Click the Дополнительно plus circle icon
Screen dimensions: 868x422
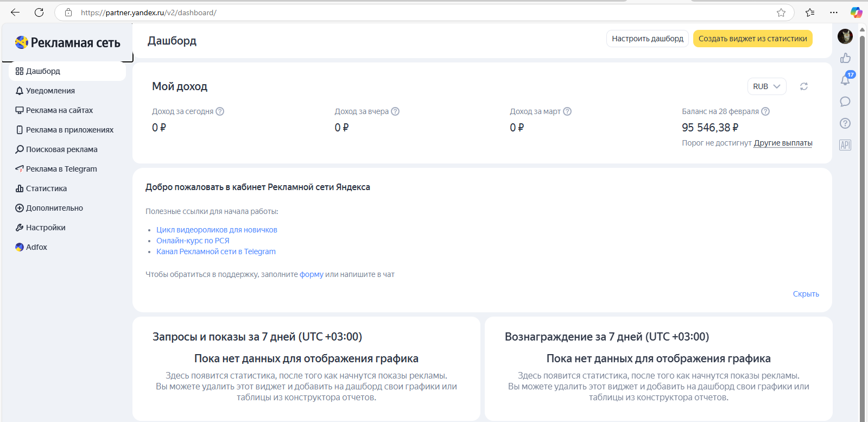point(20,208)
